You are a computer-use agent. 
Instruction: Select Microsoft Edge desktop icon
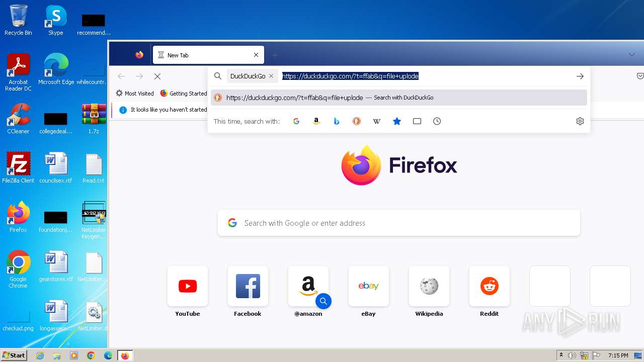[x=56, y=69]
